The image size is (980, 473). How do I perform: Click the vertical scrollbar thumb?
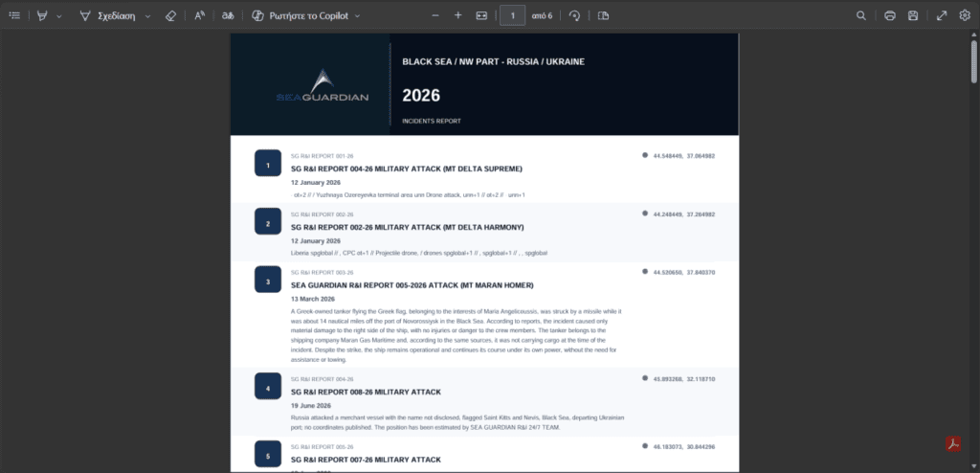pyautogui.click(x=973, y=61)
